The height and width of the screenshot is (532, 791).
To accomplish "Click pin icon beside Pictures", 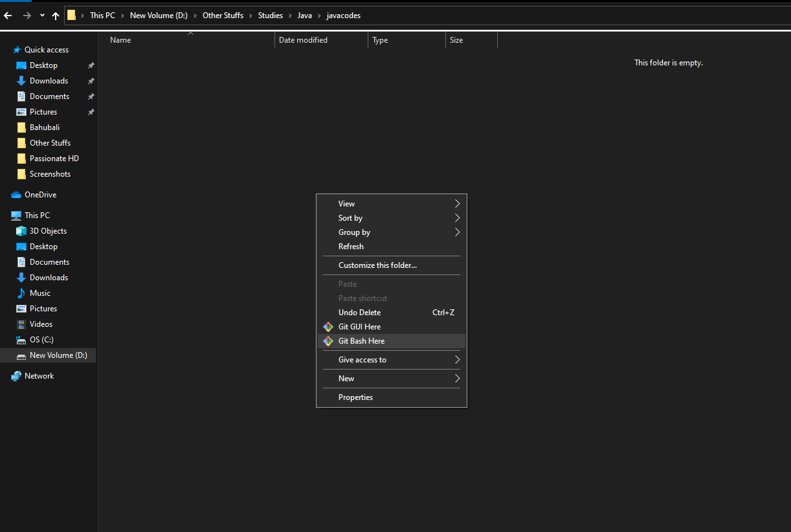I will (x=91, y=112).
